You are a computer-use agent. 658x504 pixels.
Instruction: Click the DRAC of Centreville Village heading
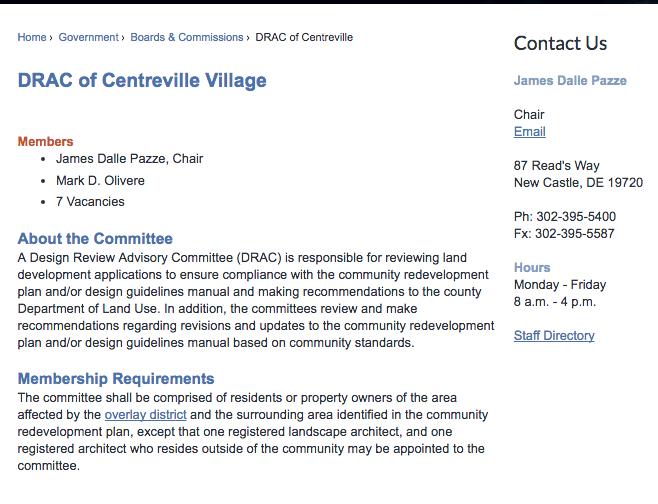click(142, 80)
